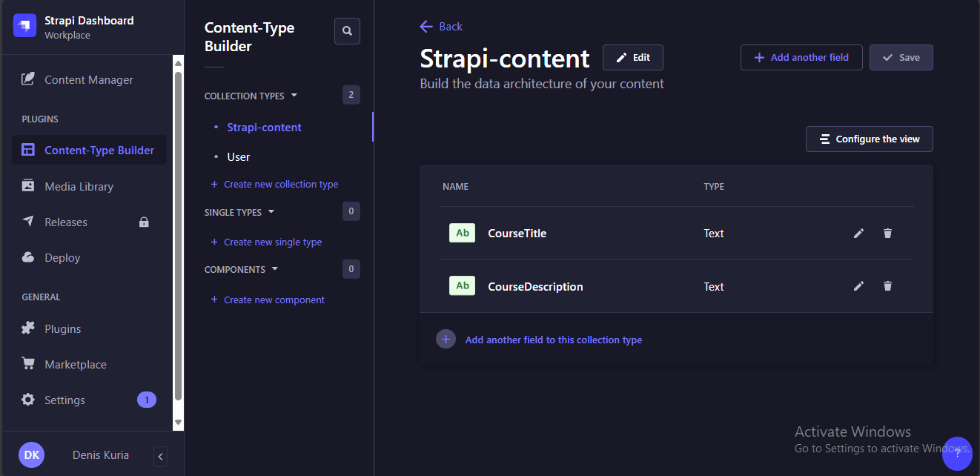The width and height of the screenshot is (980, 476).
Task: Click the sidebar scrollbar up arrow
Action: pos(178,62)
